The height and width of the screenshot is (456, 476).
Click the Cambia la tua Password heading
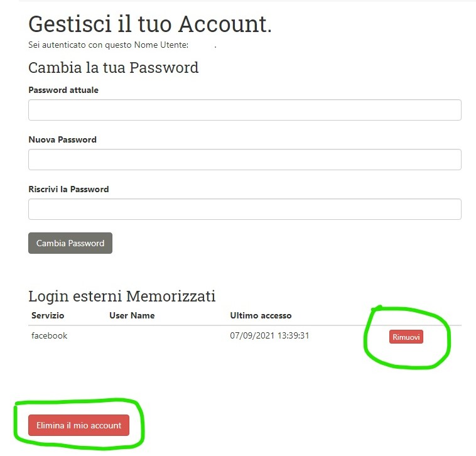tap(113, 67)
